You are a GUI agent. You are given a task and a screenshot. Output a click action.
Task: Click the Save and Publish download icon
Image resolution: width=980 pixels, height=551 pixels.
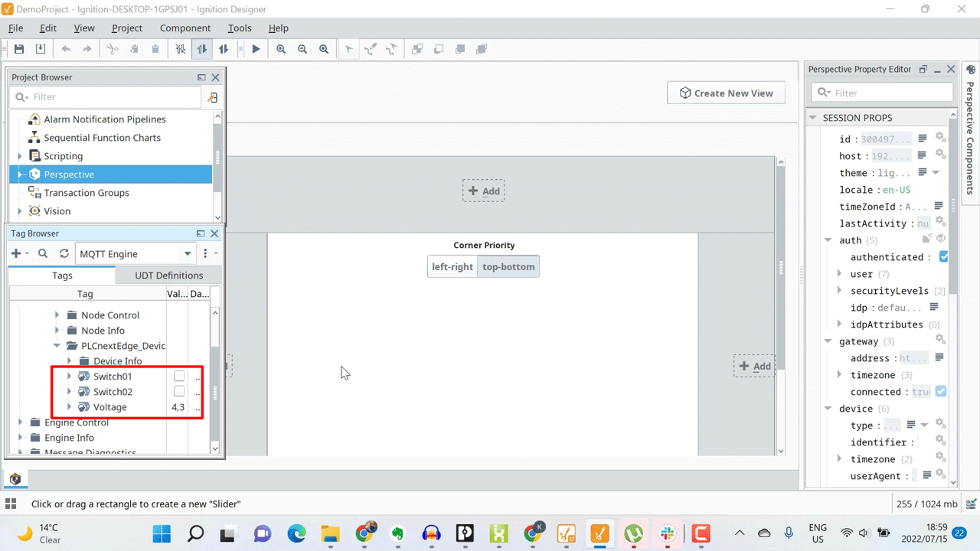pos(41,49)
